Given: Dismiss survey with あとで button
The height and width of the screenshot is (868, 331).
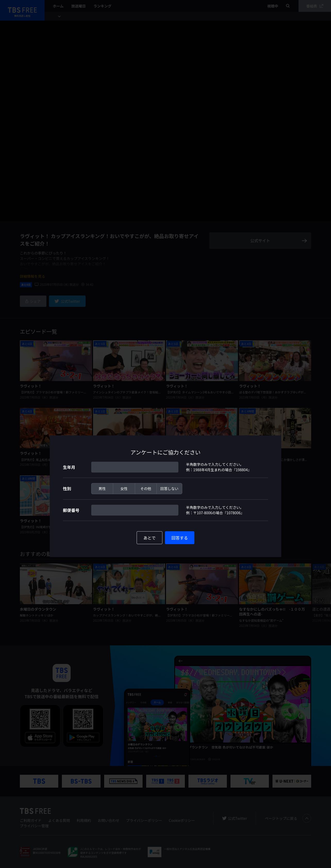Looking at the screenshot, I should coord(149,538).
